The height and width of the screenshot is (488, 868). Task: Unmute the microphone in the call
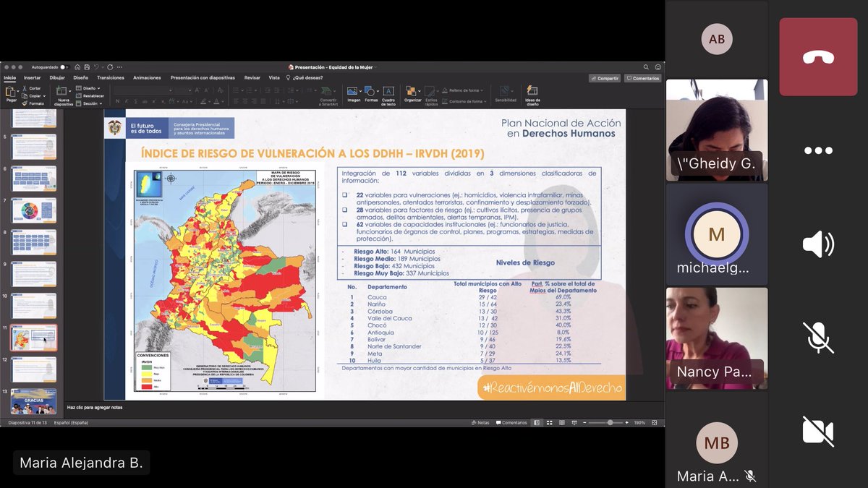tap(818, 338)
